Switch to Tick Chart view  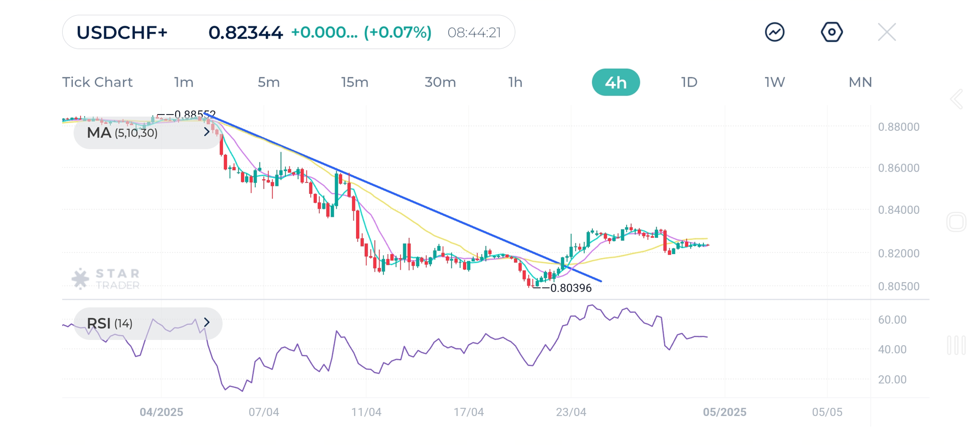[x=97, y=82]
